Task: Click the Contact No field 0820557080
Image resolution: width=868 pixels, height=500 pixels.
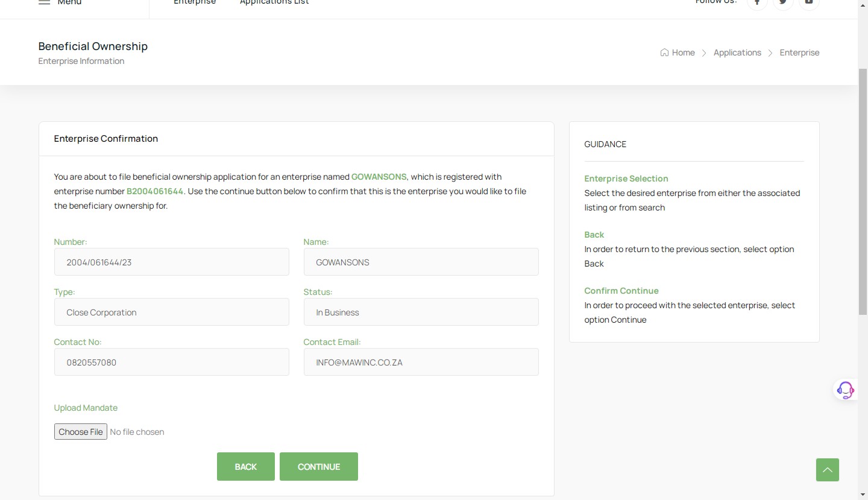Action: [x=171, y=362]
